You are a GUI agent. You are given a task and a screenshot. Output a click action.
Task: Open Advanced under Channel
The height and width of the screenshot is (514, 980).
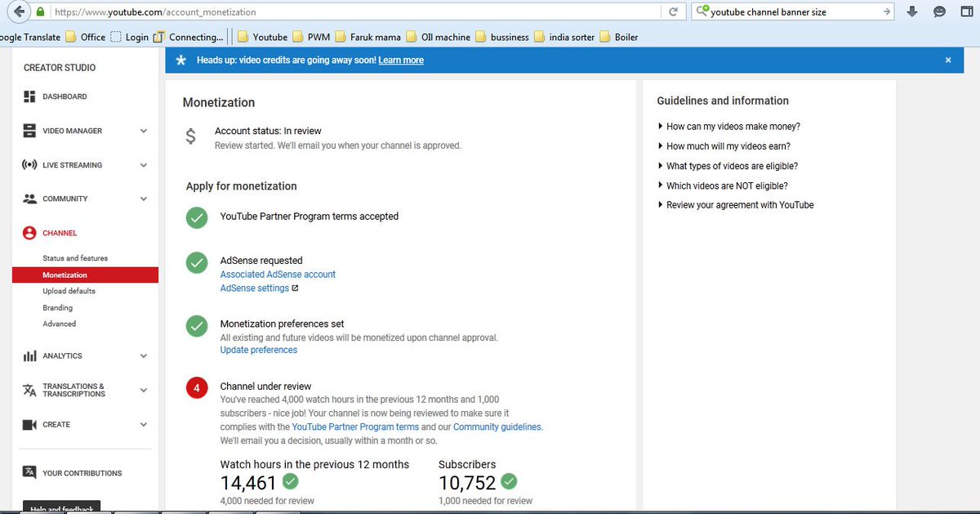pos(59,324)
